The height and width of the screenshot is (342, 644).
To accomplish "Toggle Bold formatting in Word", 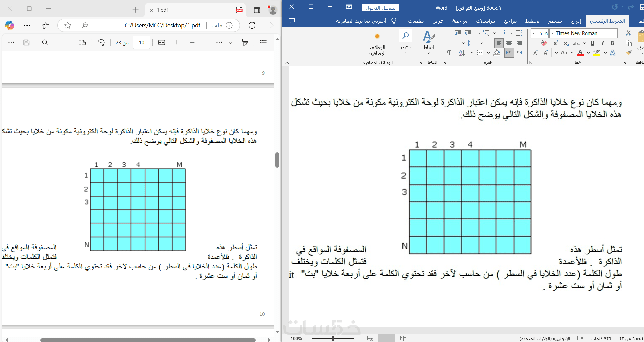I will coord(612,43).
